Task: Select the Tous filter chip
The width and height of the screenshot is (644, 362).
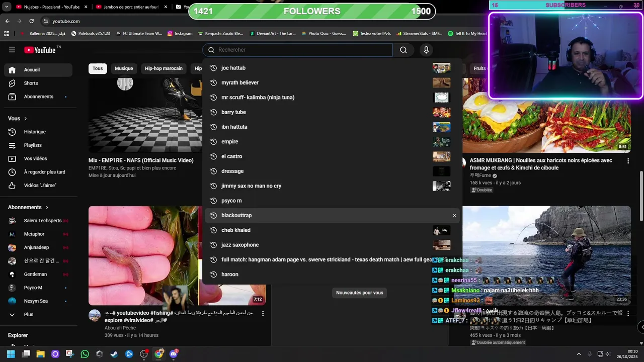Action: (98, 68)
